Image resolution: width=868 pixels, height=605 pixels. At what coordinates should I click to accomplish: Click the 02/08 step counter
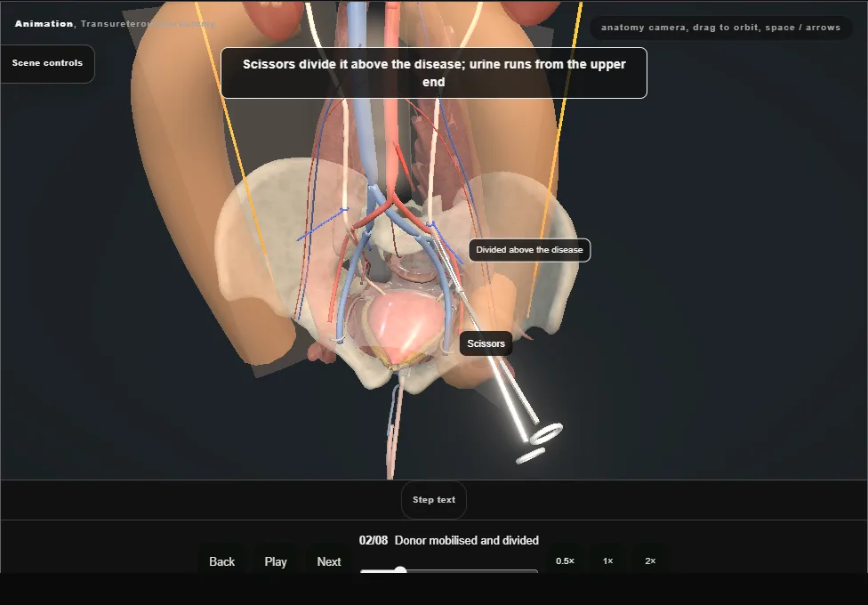374,540
